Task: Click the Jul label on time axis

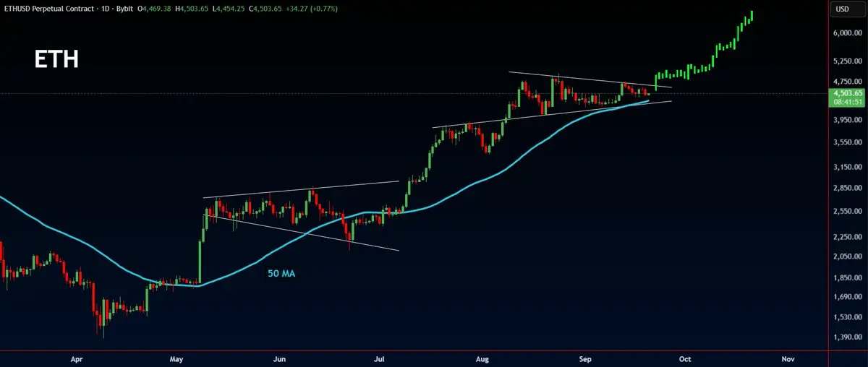Action: coord(380,358)
